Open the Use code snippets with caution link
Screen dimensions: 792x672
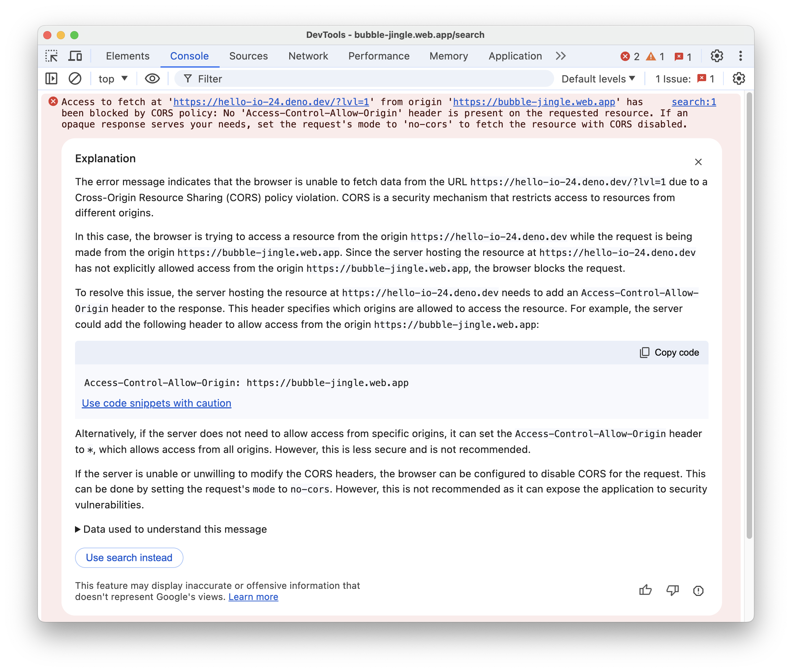point(156,403)
